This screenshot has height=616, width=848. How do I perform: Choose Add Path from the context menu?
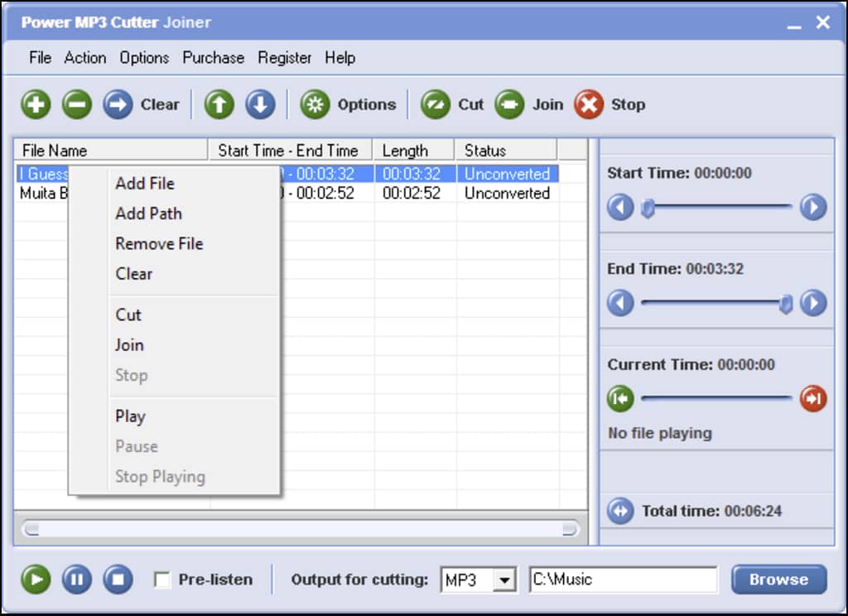click(x=148, y=214)
